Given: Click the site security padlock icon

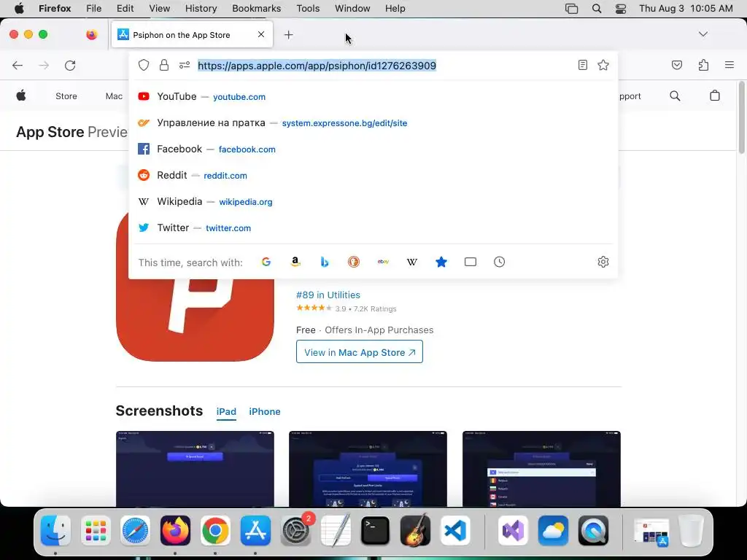Looking at the screenshot, I should click(x=164, y=65).
